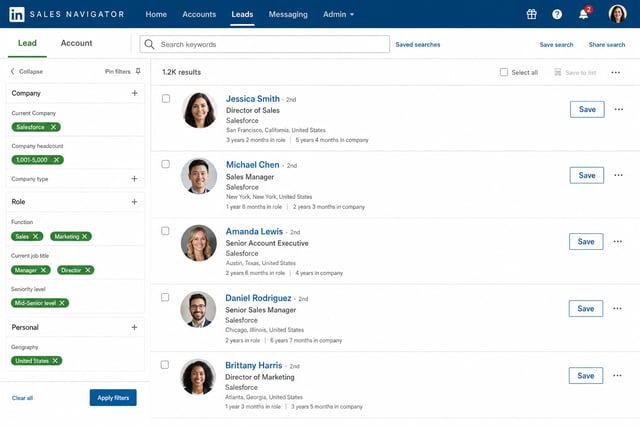Open Jessica Smith's profile name link
The width and height of the screenshot is (640, 426).
(253, 99)
